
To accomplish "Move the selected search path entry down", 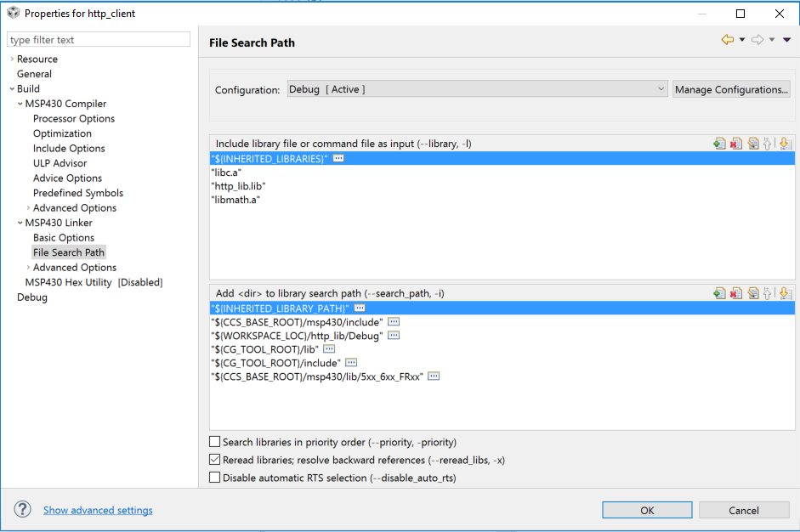I will click(786, 293).
